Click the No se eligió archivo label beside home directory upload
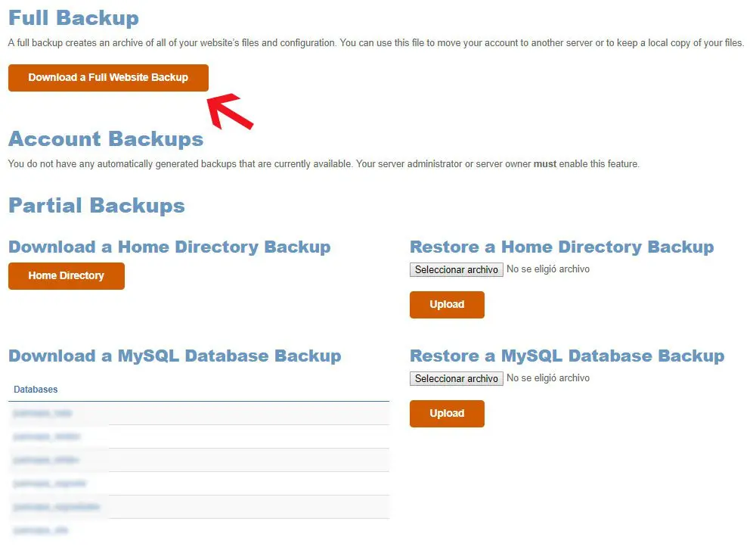Viewport: 756px width, 553px height. [550, 269]
